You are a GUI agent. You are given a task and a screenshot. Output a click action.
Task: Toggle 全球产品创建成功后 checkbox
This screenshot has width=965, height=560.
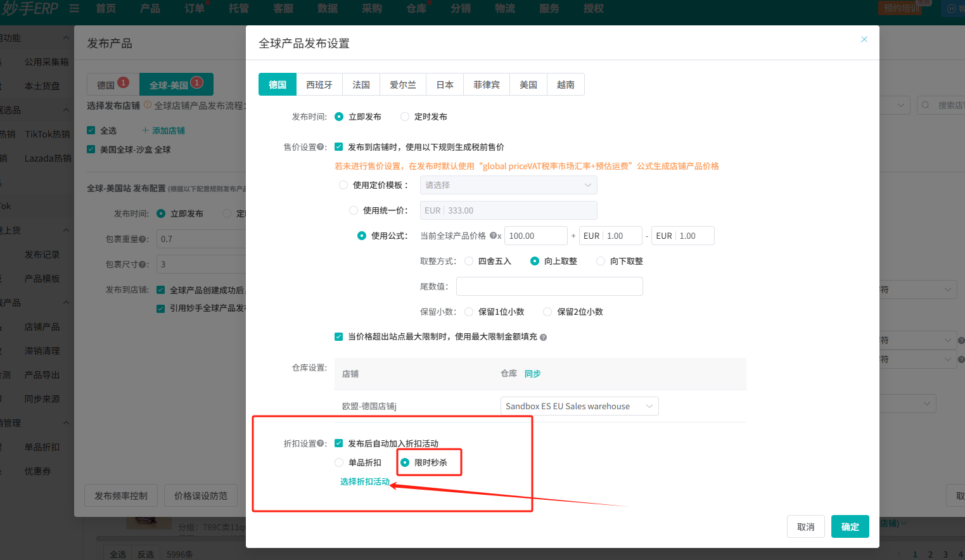(x=161, y=290)
